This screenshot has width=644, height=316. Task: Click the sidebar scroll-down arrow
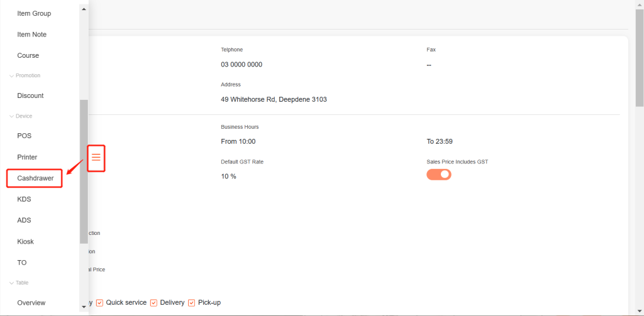coord(84,307)
